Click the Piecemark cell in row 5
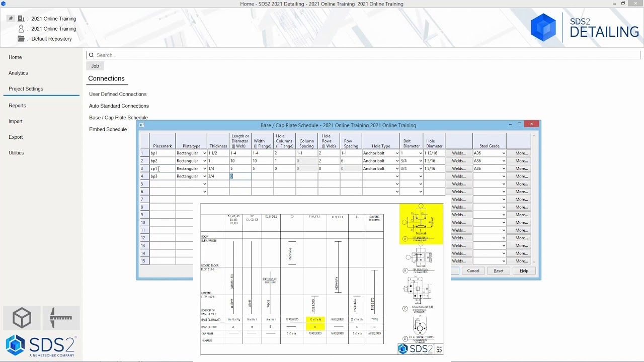 [x=162, y=184]
